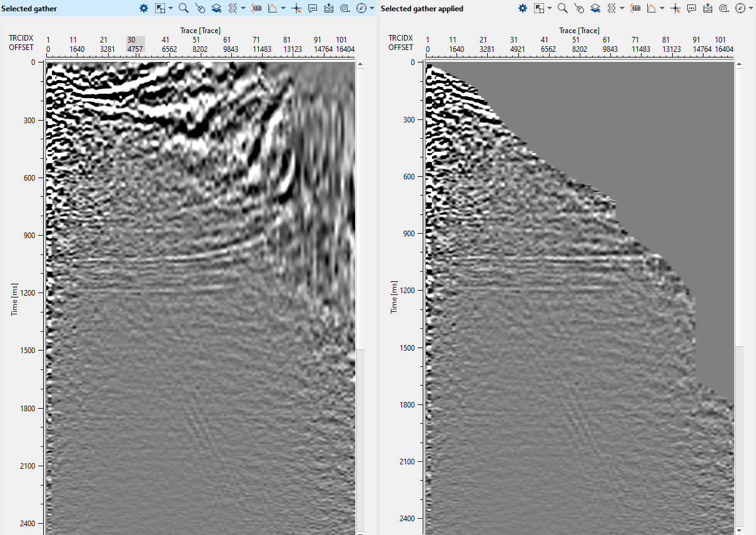Click trace header table icon in Selected gather panel
This screenshot has width=756, height=535.
(x=256, y=8)
